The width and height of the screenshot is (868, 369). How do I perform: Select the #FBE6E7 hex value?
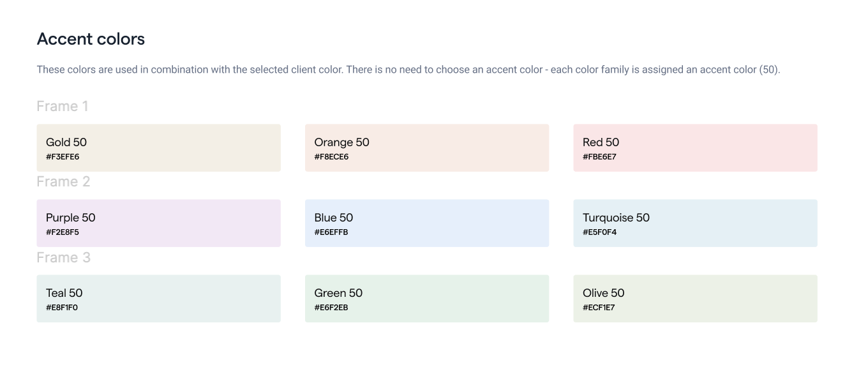click(599, 157)
